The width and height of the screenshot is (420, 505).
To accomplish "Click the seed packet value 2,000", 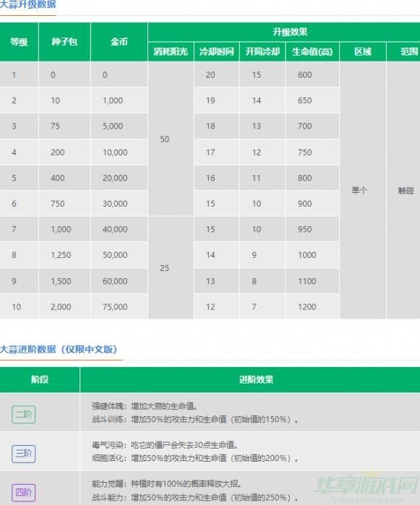I will click(61, 307).
